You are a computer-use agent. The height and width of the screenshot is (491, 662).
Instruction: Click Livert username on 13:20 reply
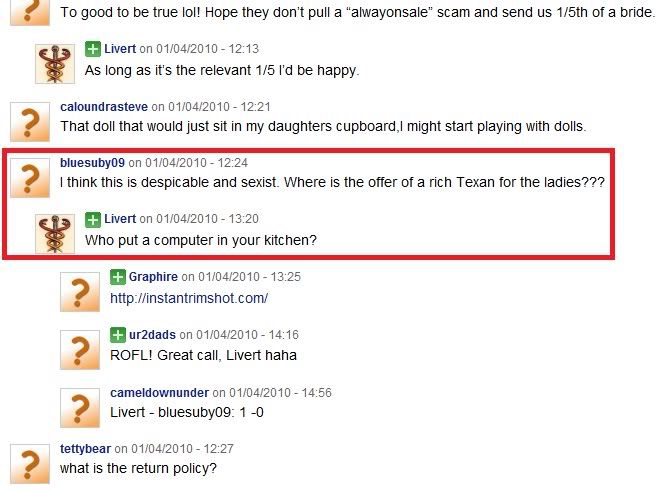pos(120,219)
